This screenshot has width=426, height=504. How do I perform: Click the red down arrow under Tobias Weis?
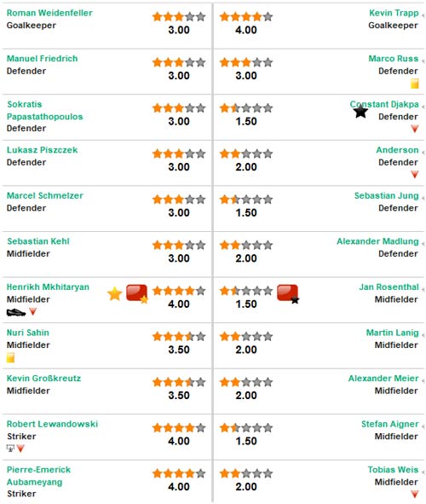tap(414, 494)
